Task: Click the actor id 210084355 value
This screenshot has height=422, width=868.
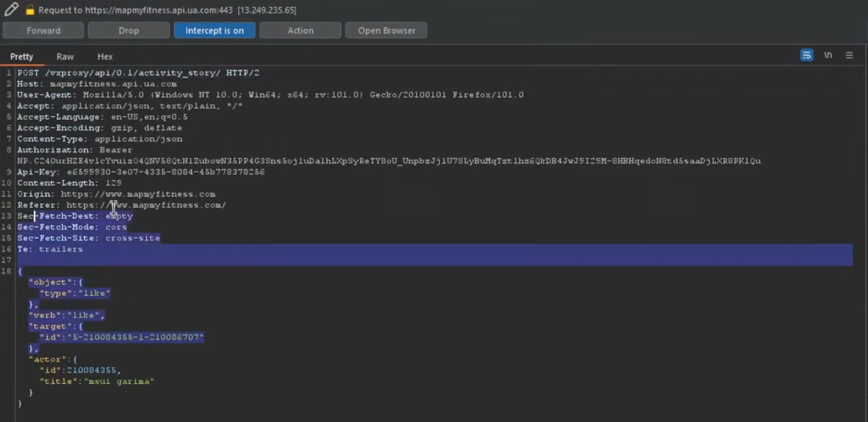Action: click(91, 371)
